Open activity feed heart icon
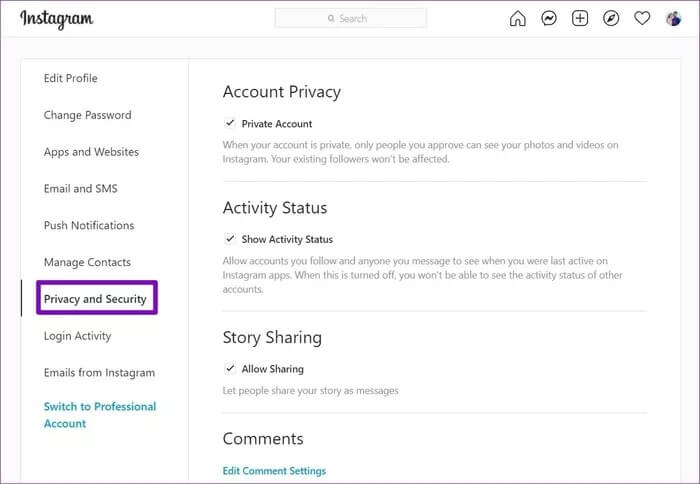 click(x=642, y=18)
